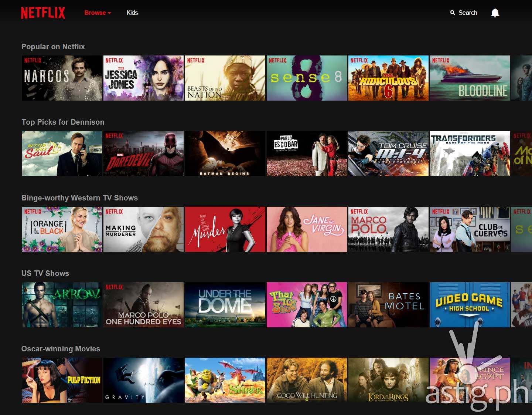Click the search magnifier icon
Image resolution: width=532 pixels, height=415 pixels.
[453, 13]
